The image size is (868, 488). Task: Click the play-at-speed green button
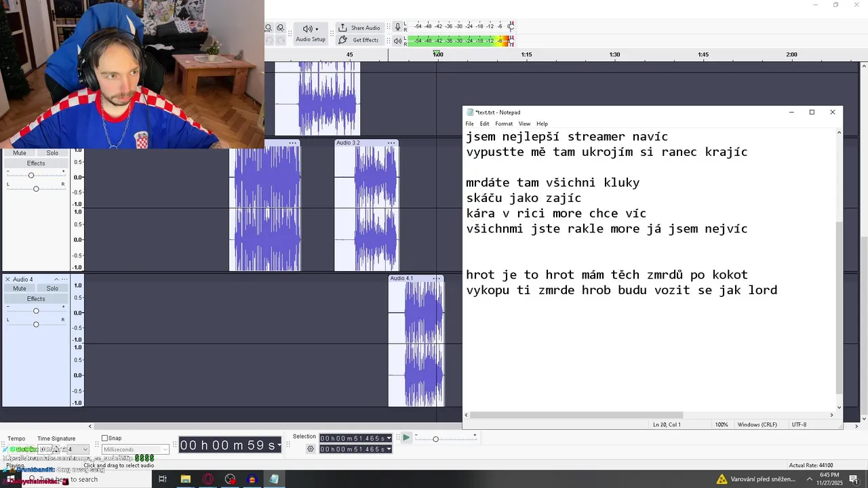point(406,438)
